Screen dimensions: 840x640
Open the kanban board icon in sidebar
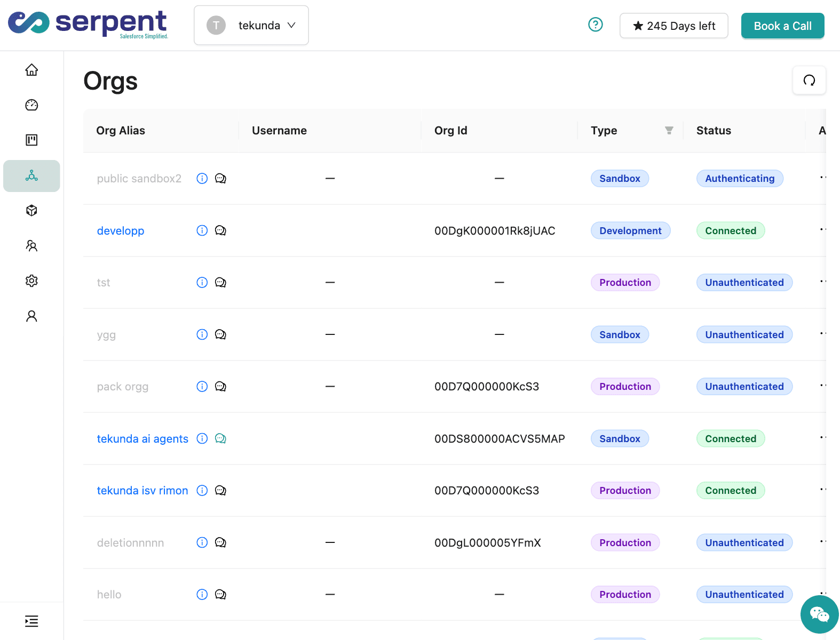click(31, 140)
